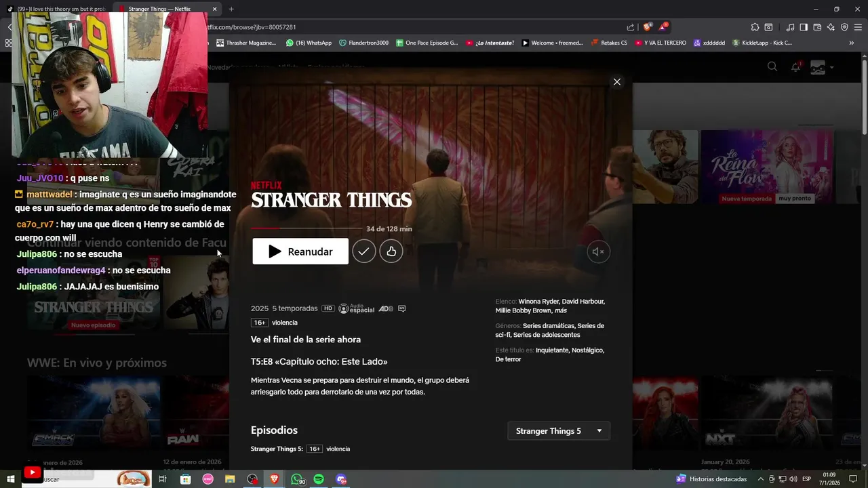Click the Brave taskbar icon
Screen dimensions: 868x488
[275, 479]
